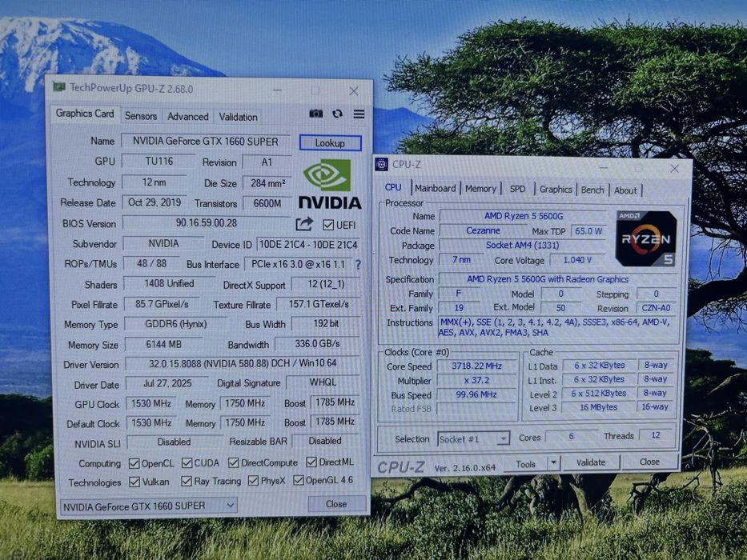
Task: Click the Ryzen 5 logo in CPU-Z
Action: click(x=646, y=238)
